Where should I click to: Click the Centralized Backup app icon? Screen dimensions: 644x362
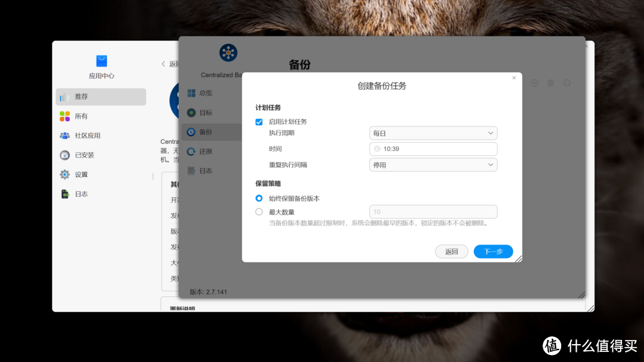227,52
